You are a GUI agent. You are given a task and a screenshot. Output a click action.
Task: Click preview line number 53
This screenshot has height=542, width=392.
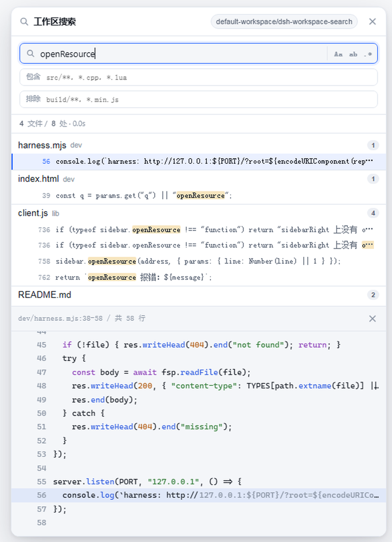(42, 454)
